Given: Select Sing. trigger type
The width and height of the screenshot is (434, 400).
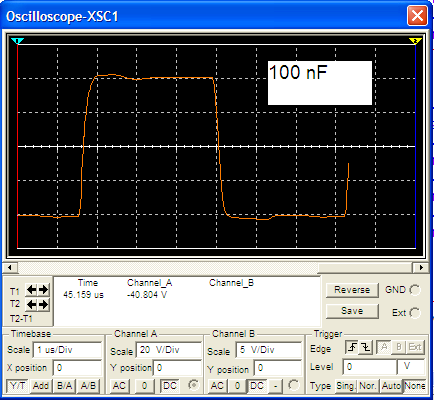Looking at the screenshot, I should 346,386.
